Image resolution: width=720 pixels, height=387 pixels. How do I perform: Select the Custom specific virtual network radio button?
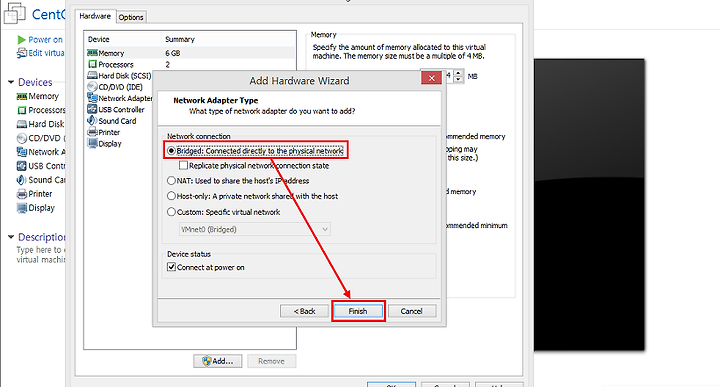(171, 212)
